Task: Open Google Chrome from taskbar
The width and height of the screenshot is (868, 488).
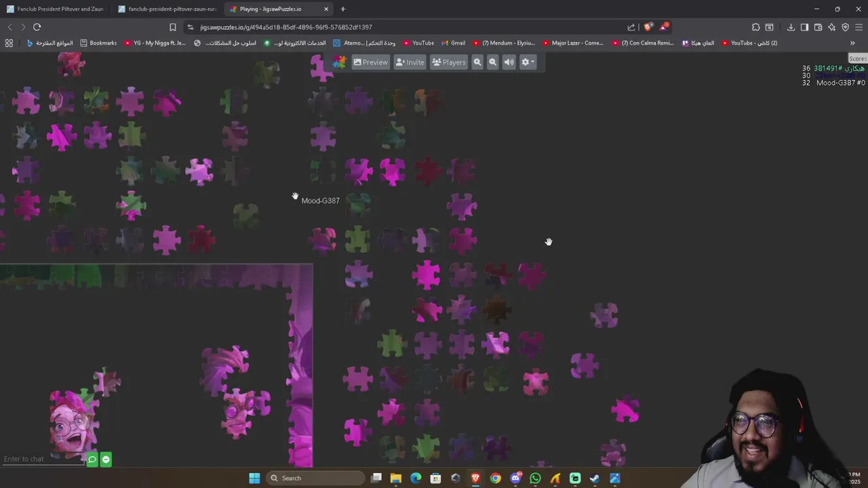Action: click(496, 478)
